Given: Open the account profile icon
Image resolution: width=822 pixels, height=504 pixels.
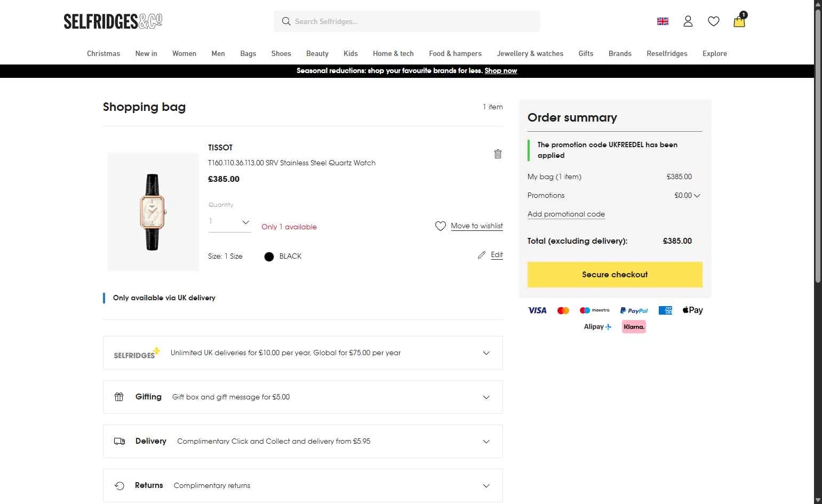Looking at the screenshot, I should coord(688,21).
